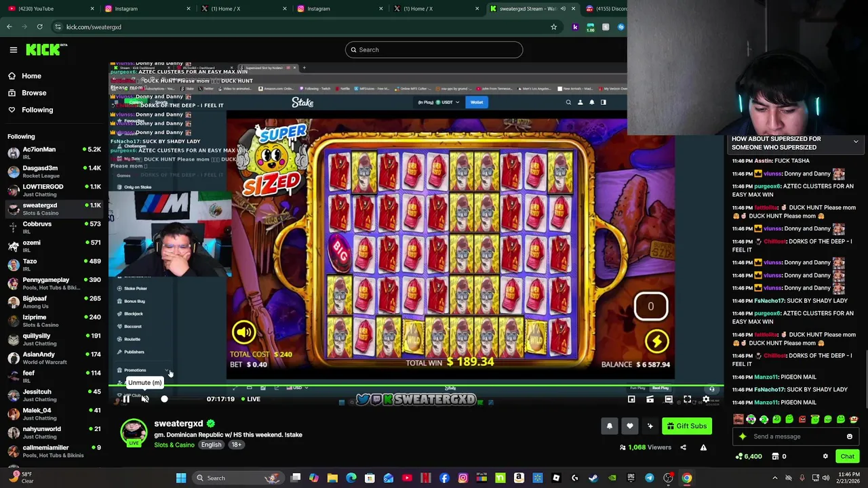This screenshot has height=488, width=868.
Task: Follow with the heart button
Action: click(630, 426)
